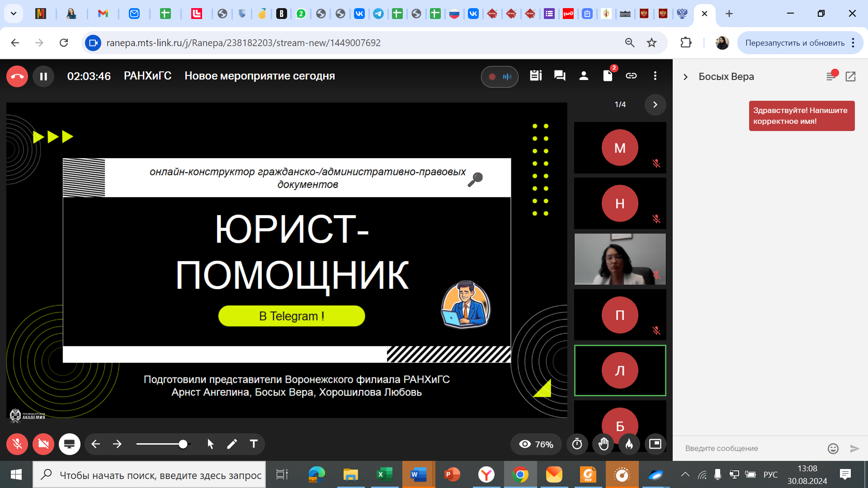Select the pencil drawing tool

click(232, 444)
